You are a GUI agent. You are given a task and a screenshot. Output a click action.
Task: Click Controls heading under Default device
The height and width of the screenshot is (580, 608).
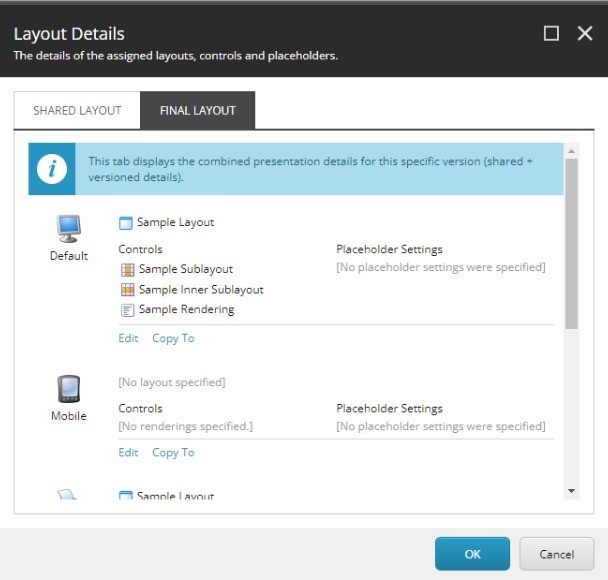click(140, 249)
